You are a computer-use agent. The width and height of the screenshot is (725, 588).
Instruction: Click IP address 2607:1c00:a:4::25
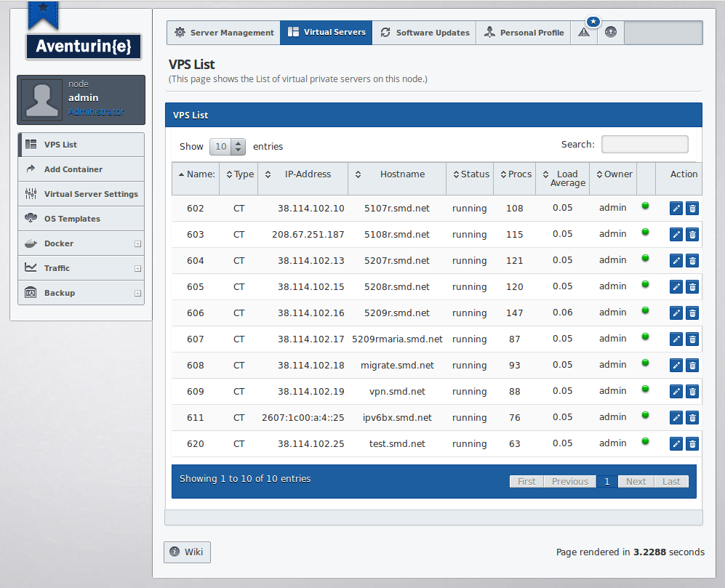tap(303, 418)
